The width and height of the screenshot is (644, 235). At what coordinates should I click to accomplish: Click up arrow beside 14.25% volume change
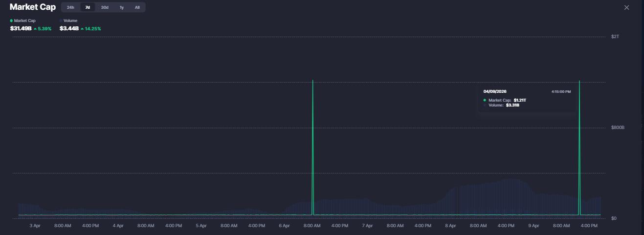[82, 29]
